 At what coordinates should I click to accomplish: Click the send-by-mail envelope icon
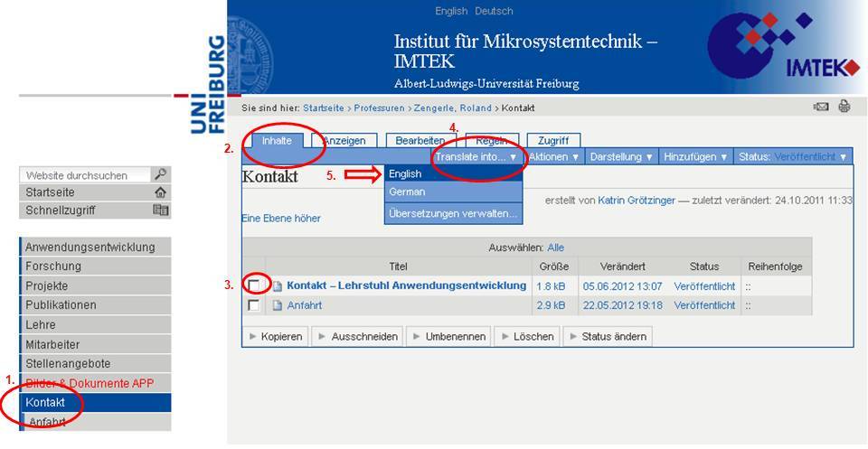pyautogui.click(x=821, y=108)
